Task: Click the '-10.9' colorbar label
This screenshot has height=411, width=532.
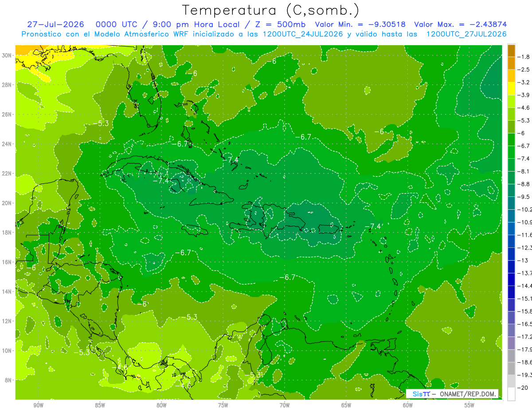Action: point(524,222)
